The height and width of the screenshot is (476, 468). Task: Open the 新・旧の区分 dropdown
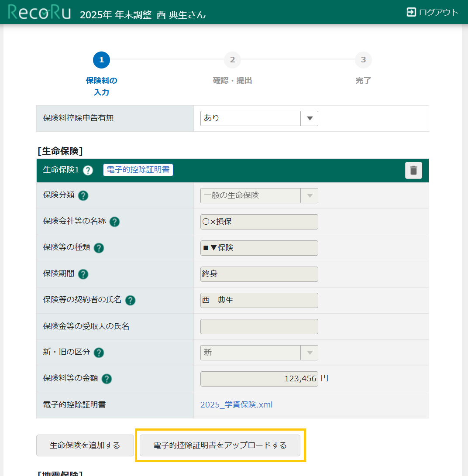259,353
